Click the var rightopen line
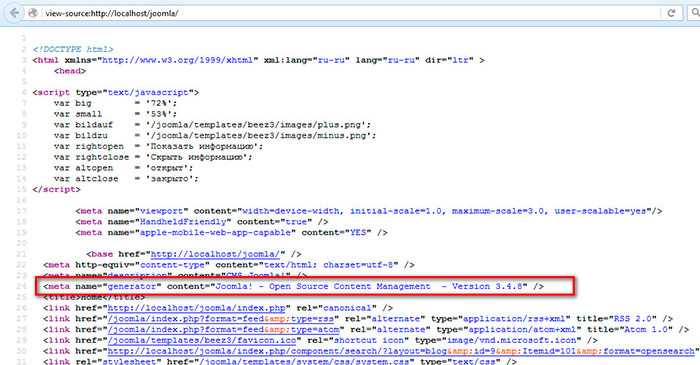The height and width of the screenshot is (365, 700). click(x=158, y=146)
